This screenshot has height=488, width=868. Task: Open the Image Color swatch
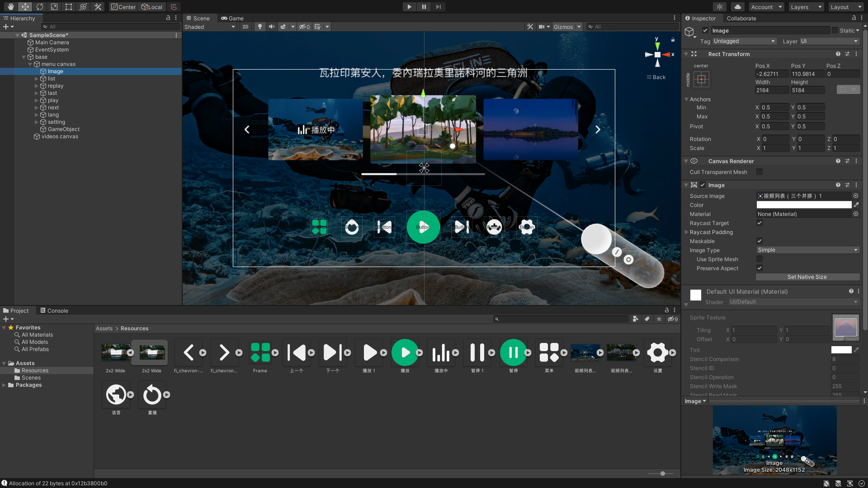804,205
